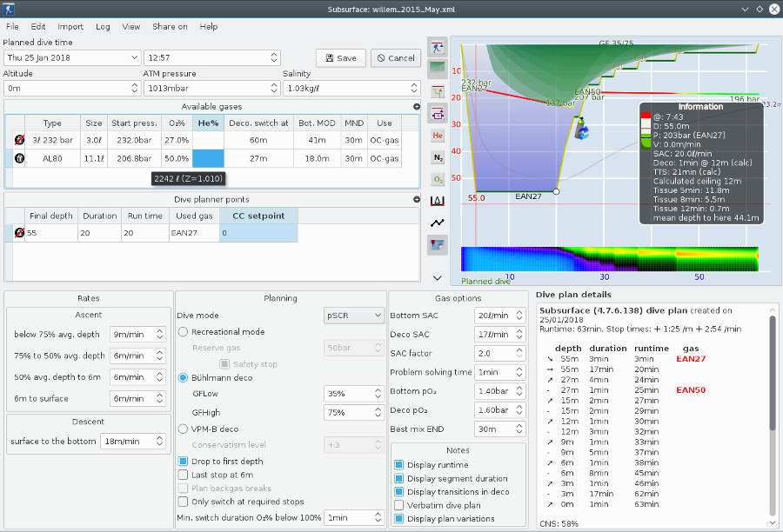Click the Cancel button
The width and height of the screenshot is (783, 532).
pyautogui.click(x=396, y=57)
